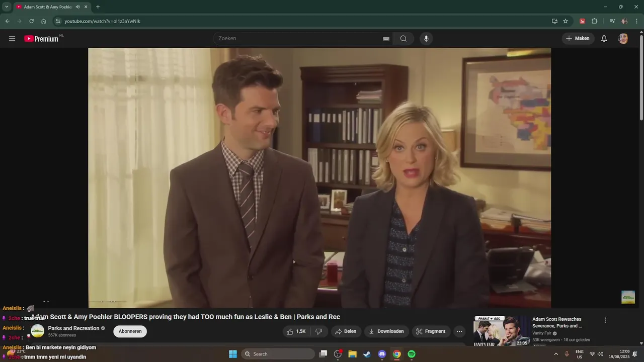Mute the tab via speaker icon
644x362 pixels.
[78, 7]
